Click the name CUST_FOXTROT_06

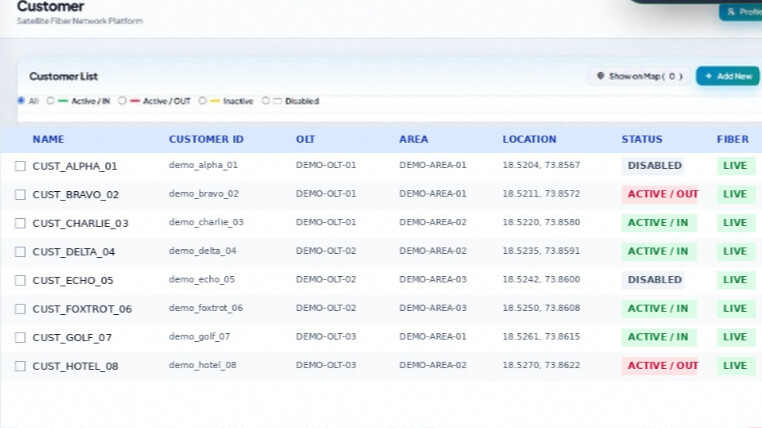82,309
